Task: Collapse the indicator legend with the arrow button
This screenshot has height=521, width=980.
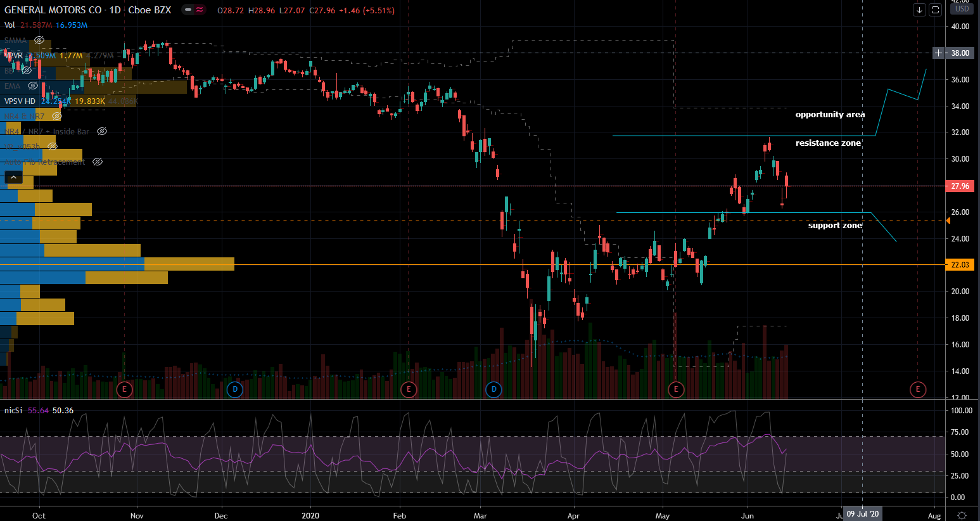Action: click(x=13, y=177)
